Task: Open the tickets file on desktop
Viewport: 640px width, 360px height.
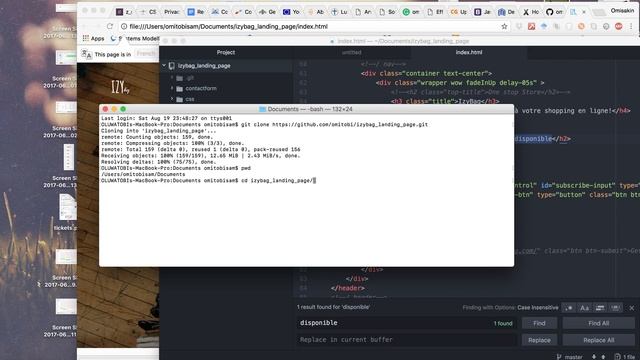Action: [x=67, y=212]
